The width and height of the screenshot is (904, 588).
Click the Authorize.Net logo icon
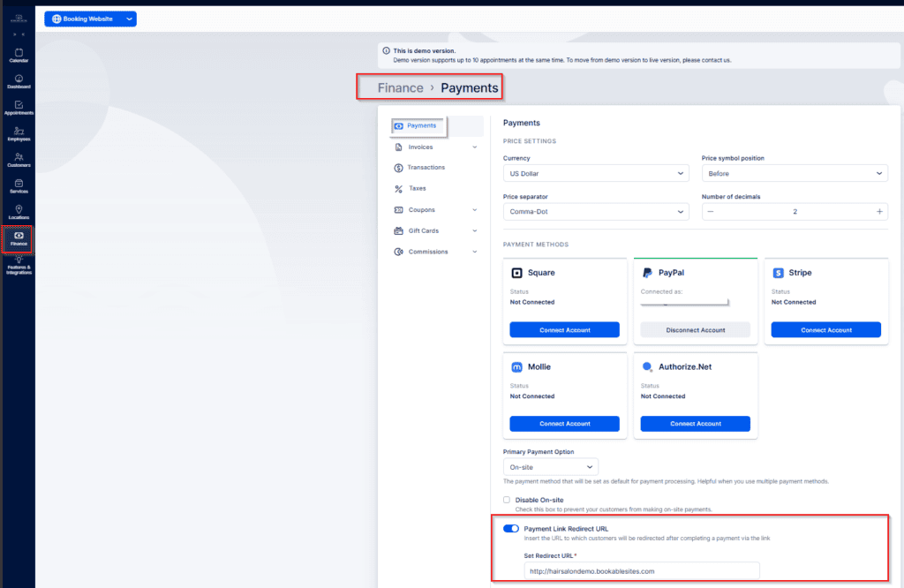coord(647,366)
